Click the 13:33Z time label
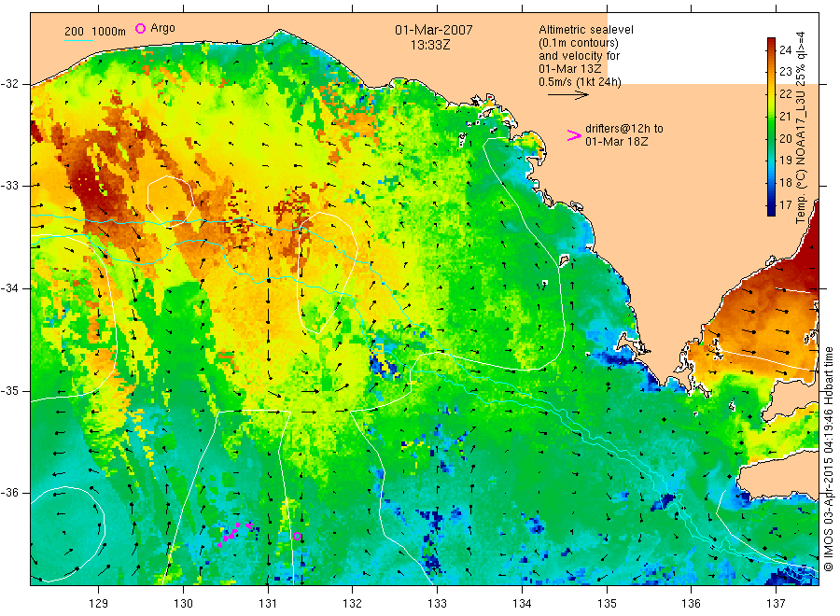This screenshot has width=840, height=616. 430,45
